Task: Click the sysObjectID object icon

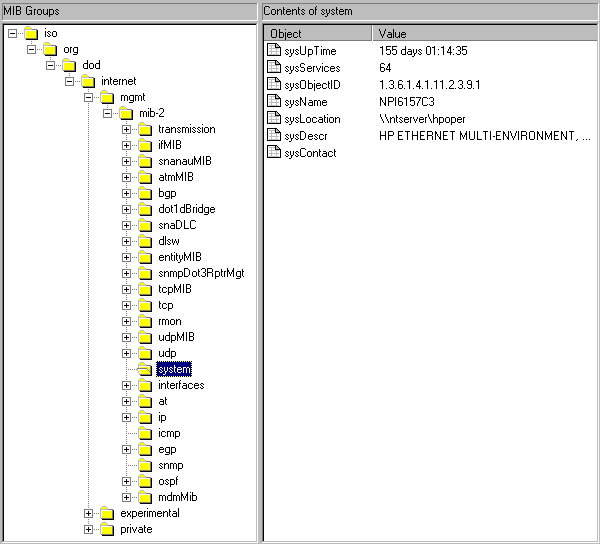Action: (274, 84)
